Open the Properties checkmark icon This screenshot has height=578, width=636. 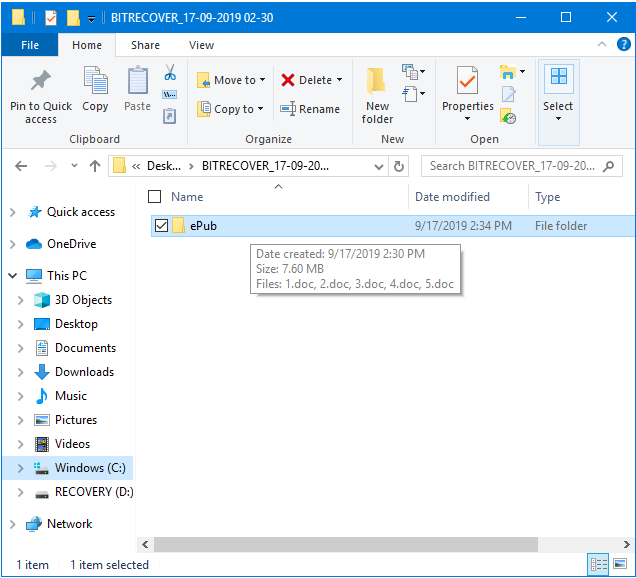pyautogui.click(x=467, y=80)
